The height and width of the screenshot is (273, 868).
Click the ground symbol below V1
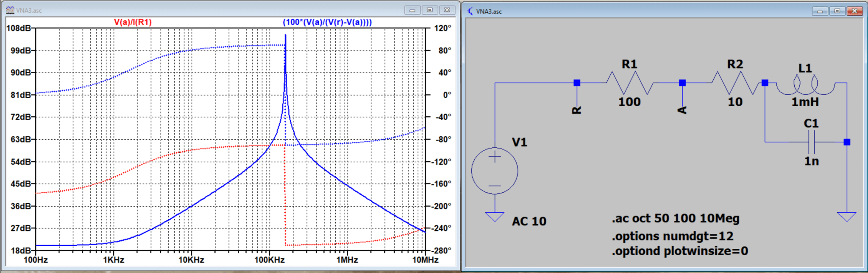(495, 217)
